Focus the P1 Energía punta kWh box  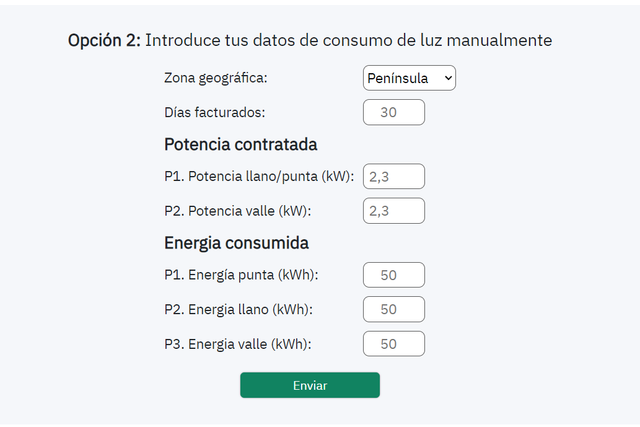[x=393, y=275]
